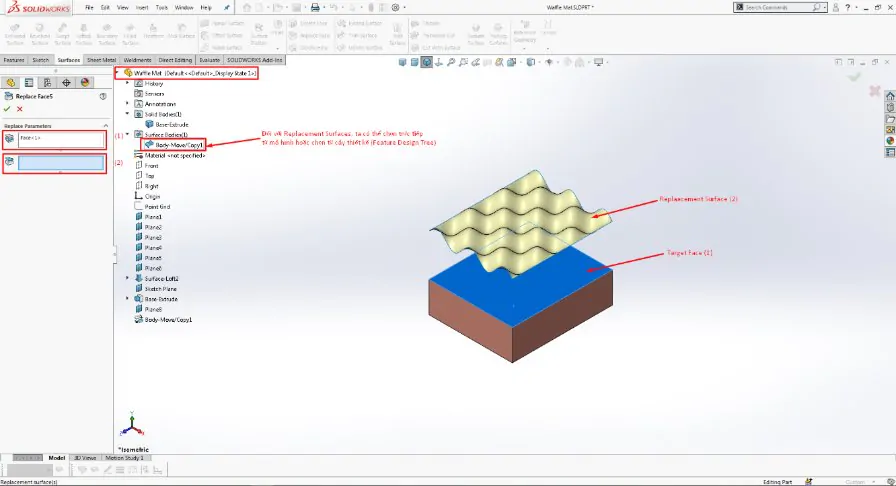The width and height of the screenshot is (896, 486).
Task: Switch to the Sheet Metal tab
Action: 102,60
